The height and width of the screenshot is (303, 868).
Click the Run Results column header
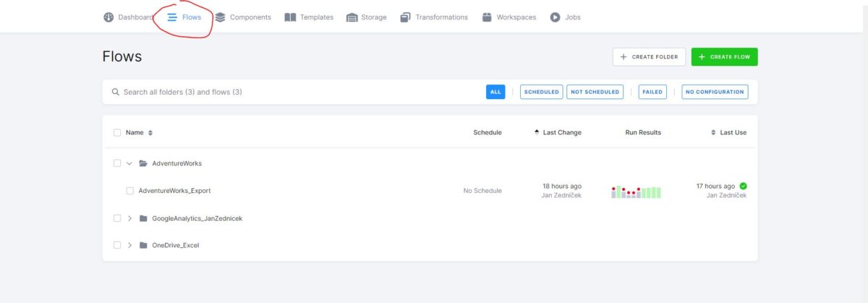643,132
